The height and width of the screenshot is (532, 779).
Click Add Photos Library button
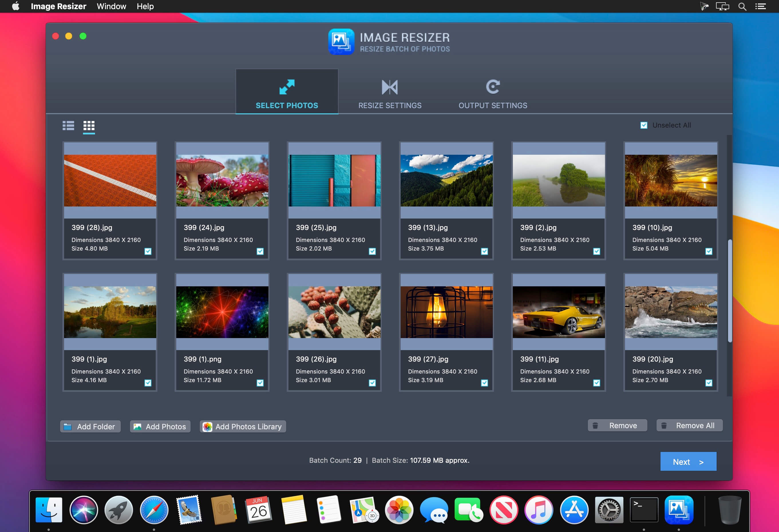(243, 426)
